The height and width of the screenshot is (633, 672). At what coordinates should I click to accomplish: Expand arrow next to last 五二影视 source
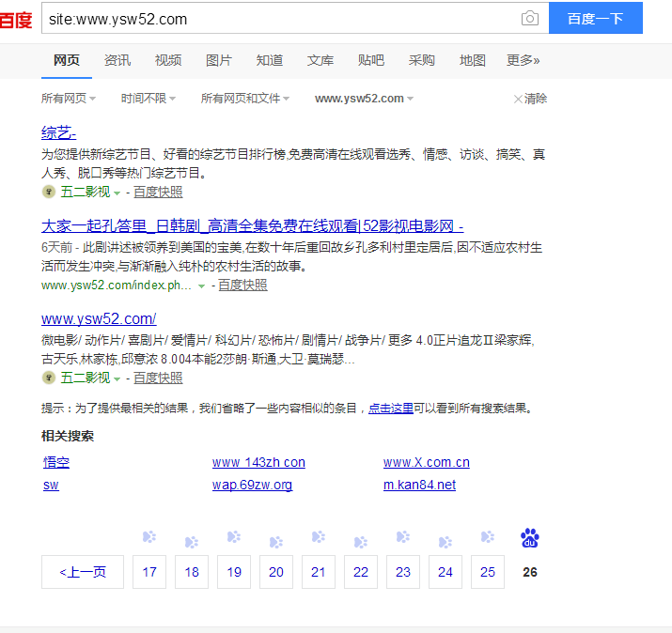(117, 379)
